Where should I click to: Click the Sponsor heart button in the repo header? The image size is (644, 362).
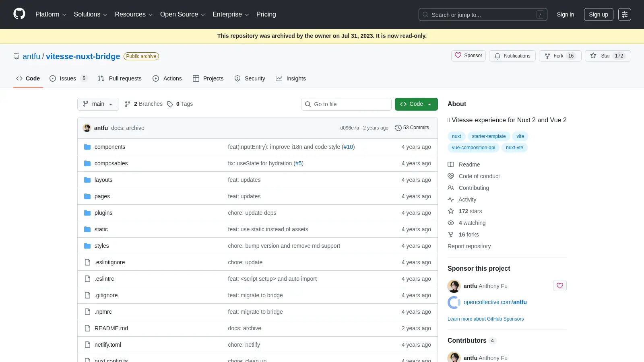click(469, 56)
